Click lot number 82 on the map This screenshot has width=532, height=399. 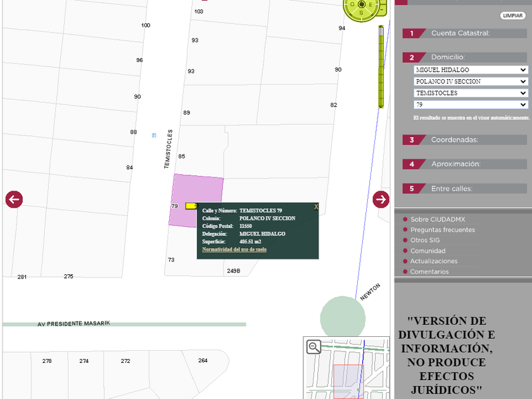coord(334,105)
